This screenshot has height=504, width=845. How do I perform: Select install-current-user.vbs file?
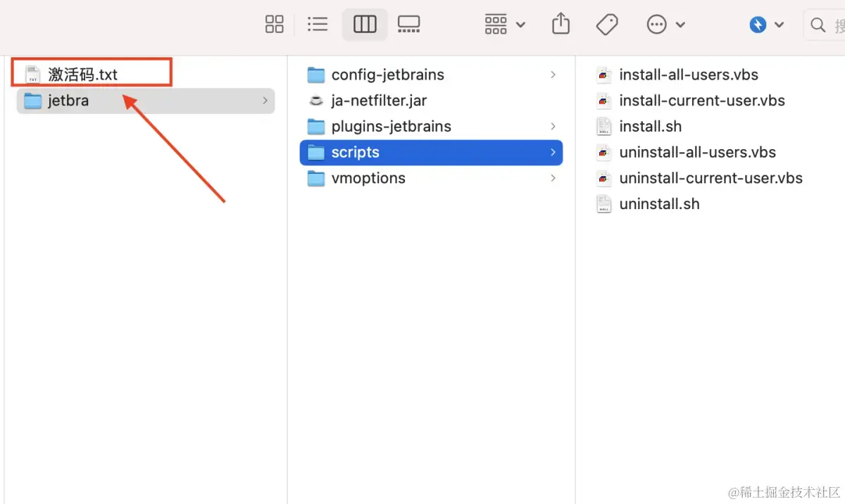click(702, 101)
